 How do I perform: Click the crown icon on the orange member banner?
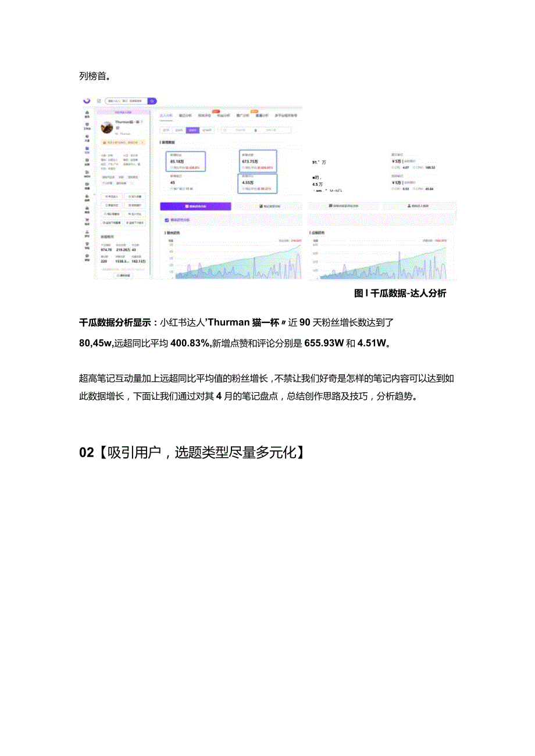(106, 142)
